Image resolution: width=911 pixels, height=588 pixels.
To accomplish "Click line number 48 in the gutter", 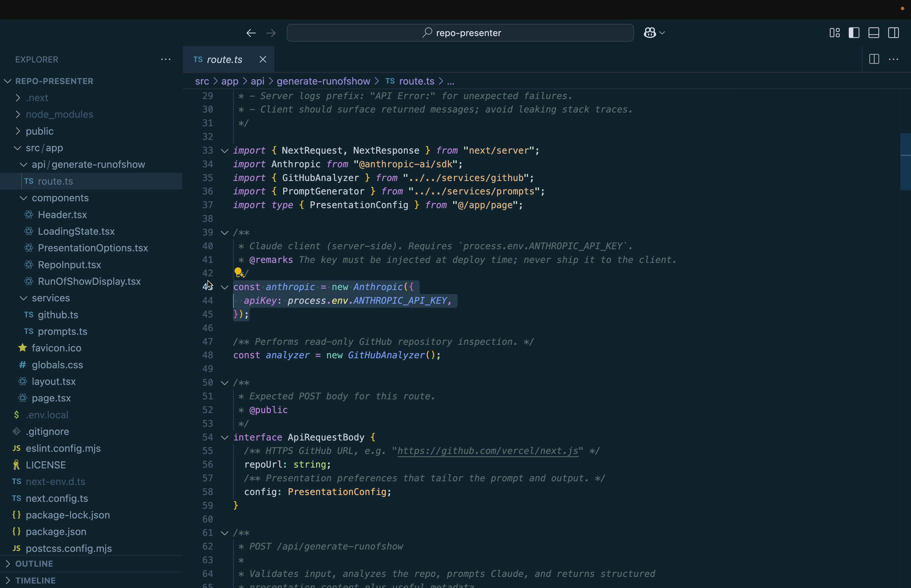I will pos(208,355).
